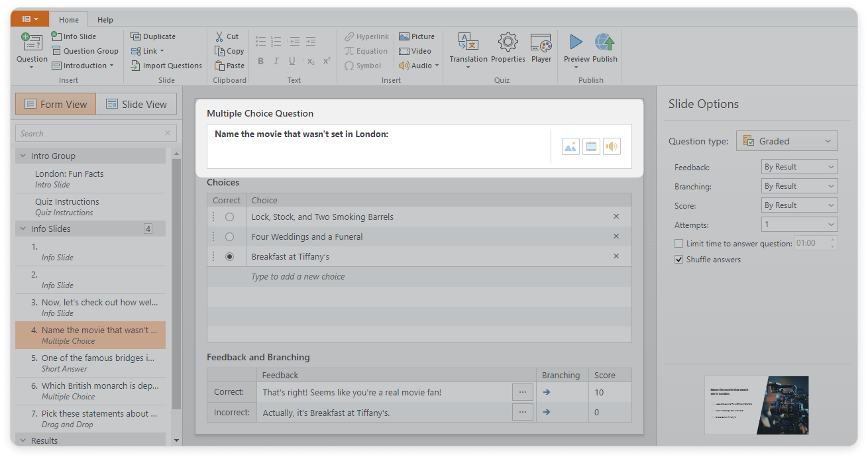Viewport: 868px width, 459px height.
Task: Expand the Feedback dropdown in Slide Options
Action: (799, 167)
